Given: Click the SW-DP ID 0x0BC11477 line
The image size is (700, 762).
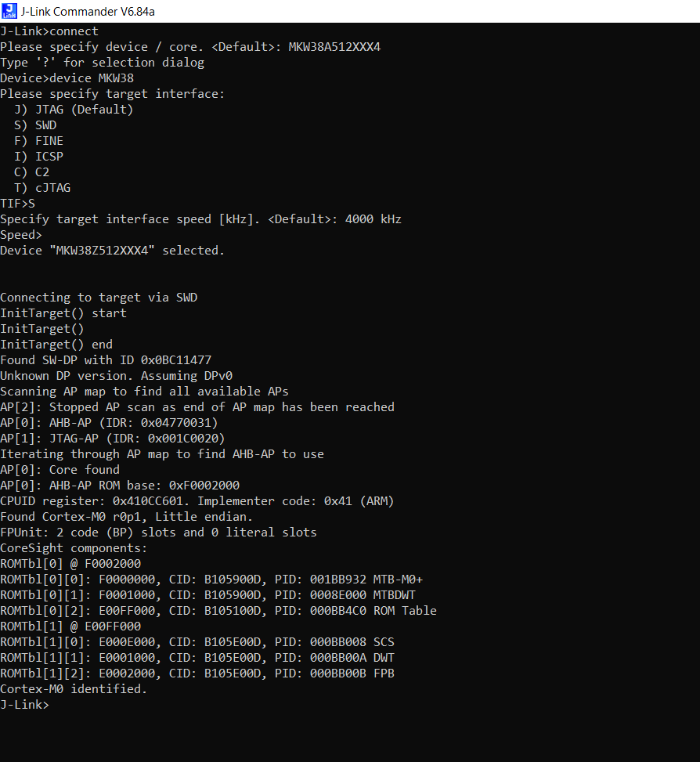Looking at the screenshot, I should (106, 360).
